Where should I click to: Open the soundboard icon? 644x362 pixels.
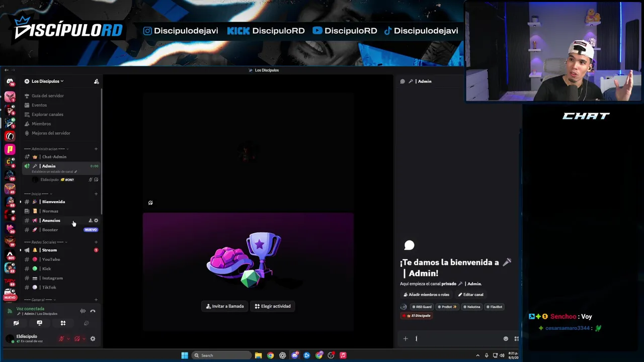tap(86, 323)
